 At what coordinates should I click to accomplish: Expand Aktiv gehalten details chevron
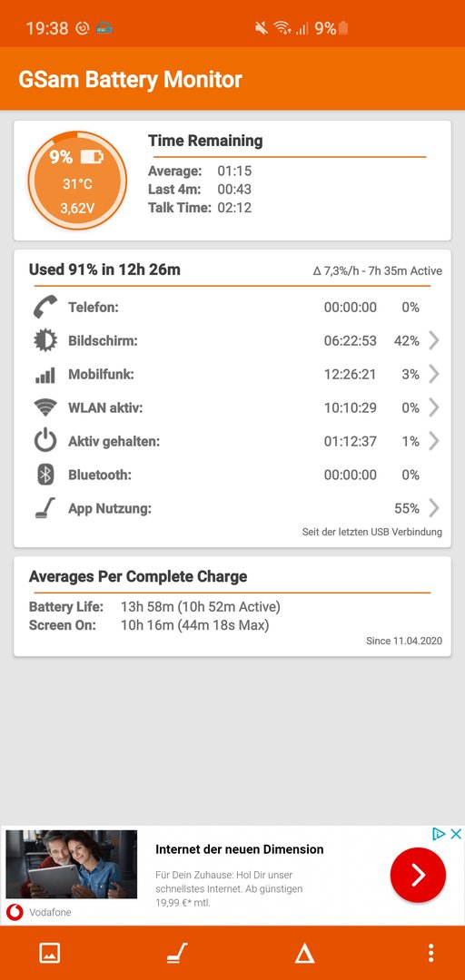click(x=434, y=442)
